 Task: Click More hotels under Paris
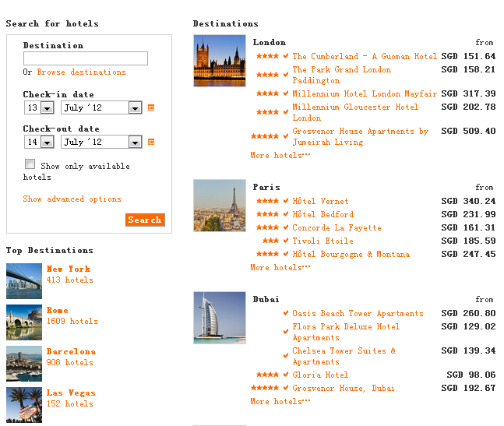coord(280,267)
